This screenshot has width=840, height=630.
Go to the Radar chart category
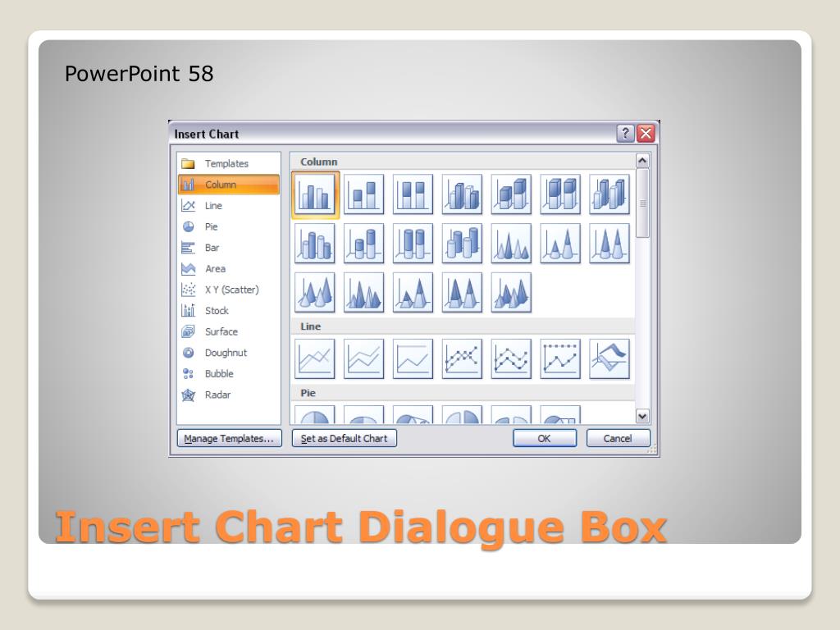pyautogui.click(x=229, y=395)
